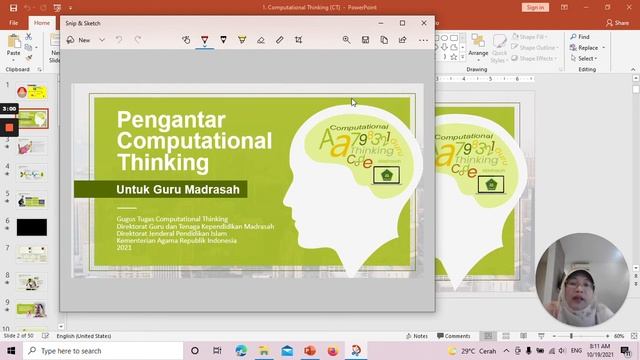The image size is (640, 360).
Task: Cut selection using the scissors icon
Action: (x=28, y=37)
